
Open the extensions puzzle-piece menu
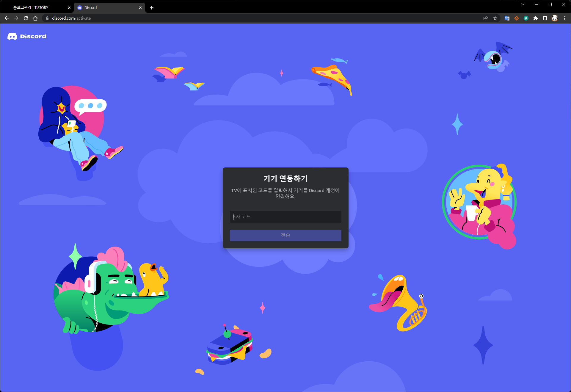pos(536,18)
